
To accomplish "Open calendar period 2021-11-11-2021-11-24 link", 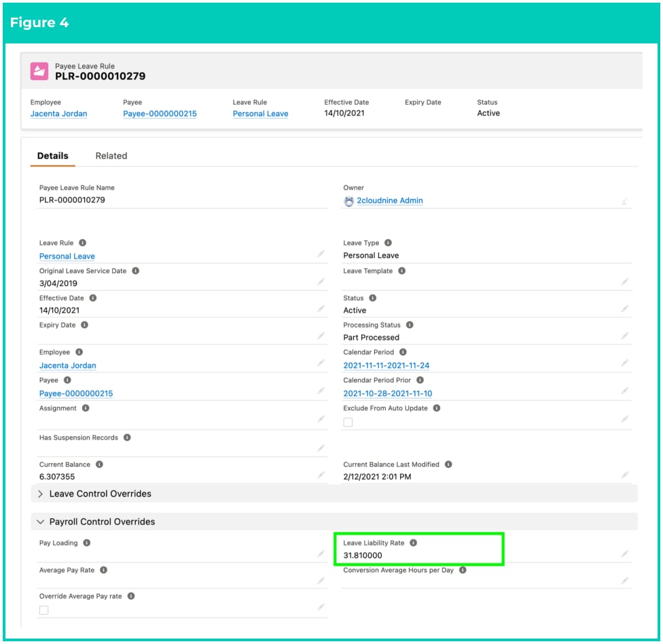I will (x=387, y=365).
